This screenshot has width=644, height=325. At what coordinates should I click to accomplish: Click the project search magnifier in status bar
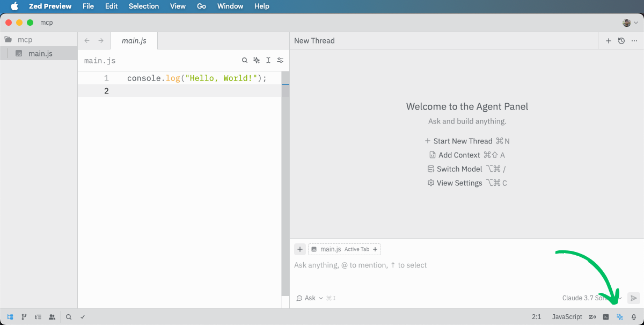pos(69,317)
